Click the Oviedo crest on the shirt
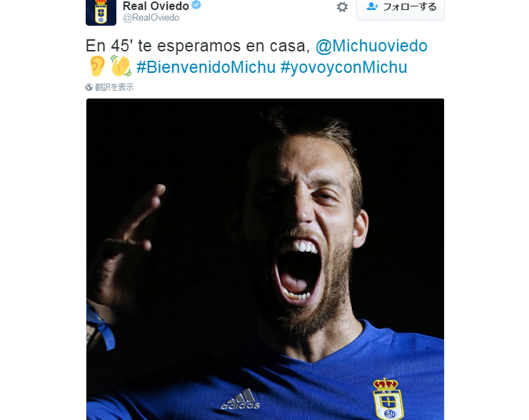 [x=388, y=399]
